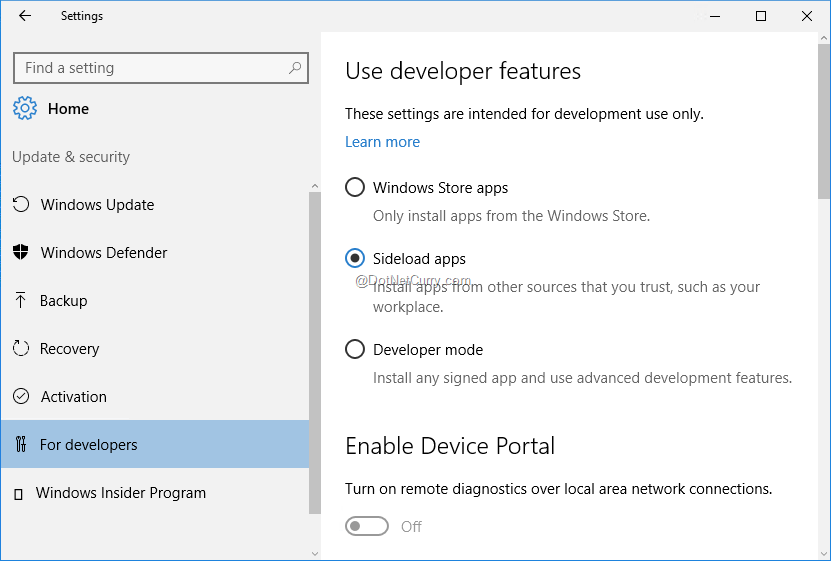Viewport: 831px width, 561px height.
Task: Select the Sideload apps radio button
Action: [355, 258]
